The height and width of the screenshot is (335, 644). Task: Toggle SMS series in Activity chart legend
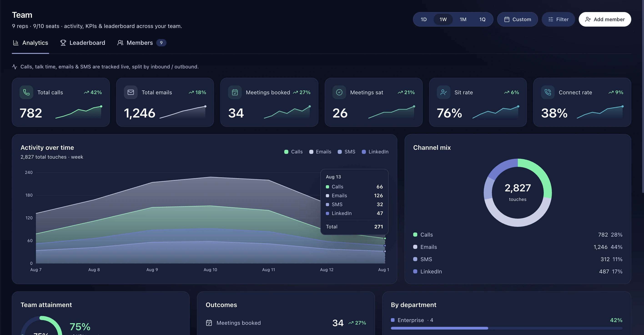(346, 152)
